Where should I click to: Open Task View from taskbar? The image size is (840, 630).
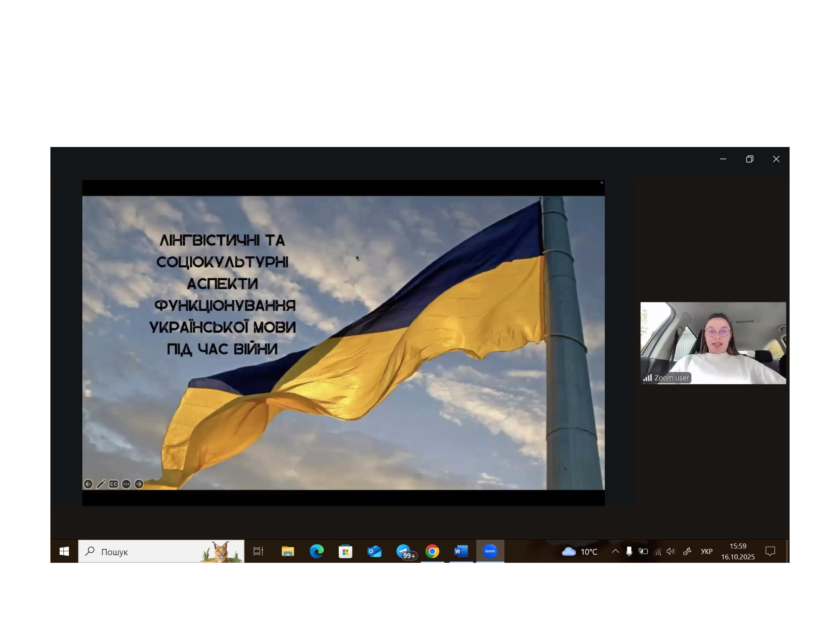[258, 551]
